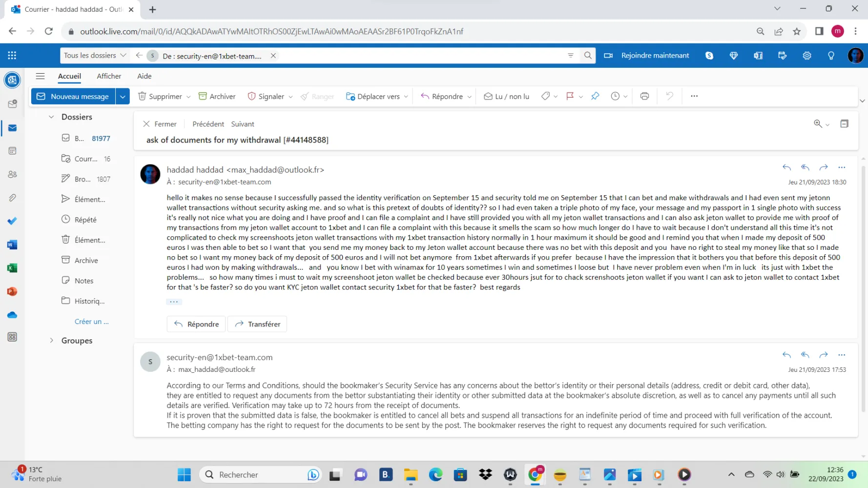Open the Aide ribbon tab
The width and height of the screenshot is (868, 488).
[144, 76]
